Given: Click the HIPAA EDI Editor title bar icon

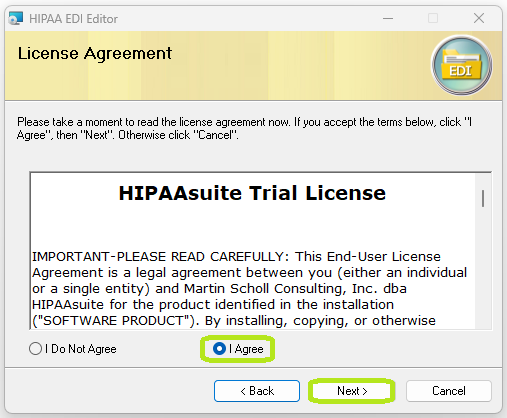Looking at the screenshot, I should pyautogui.click(x=16, y=18).
